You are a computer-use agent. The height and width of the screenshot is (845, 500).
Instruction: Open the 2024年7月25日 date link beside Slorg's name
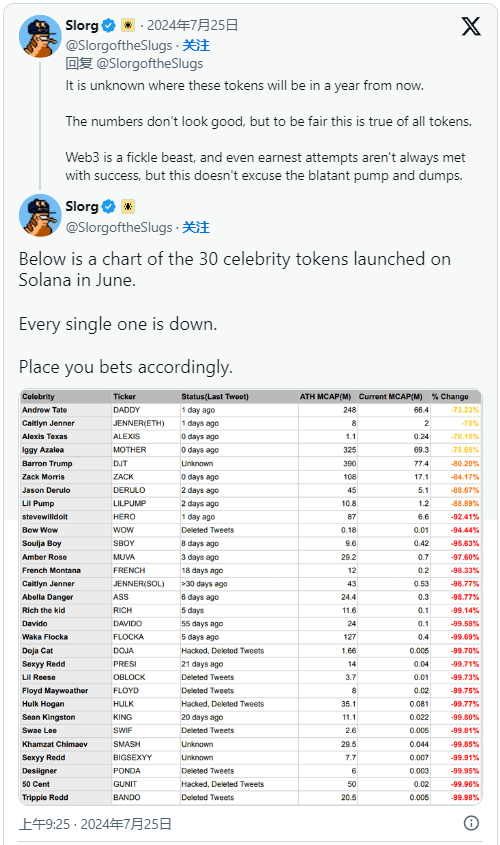192,25
